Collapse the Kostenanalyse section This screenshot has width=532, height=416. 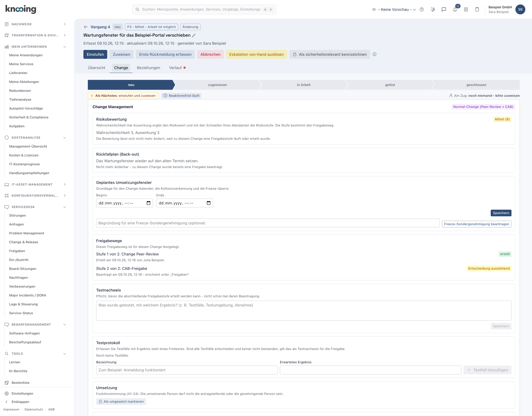(x=65, y=138)
